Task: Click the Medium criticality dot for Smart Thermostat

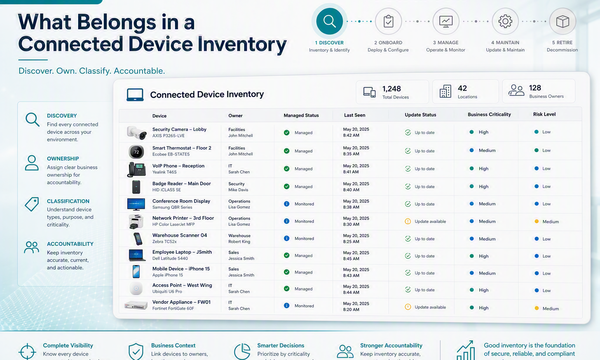Action: [471, 150]
